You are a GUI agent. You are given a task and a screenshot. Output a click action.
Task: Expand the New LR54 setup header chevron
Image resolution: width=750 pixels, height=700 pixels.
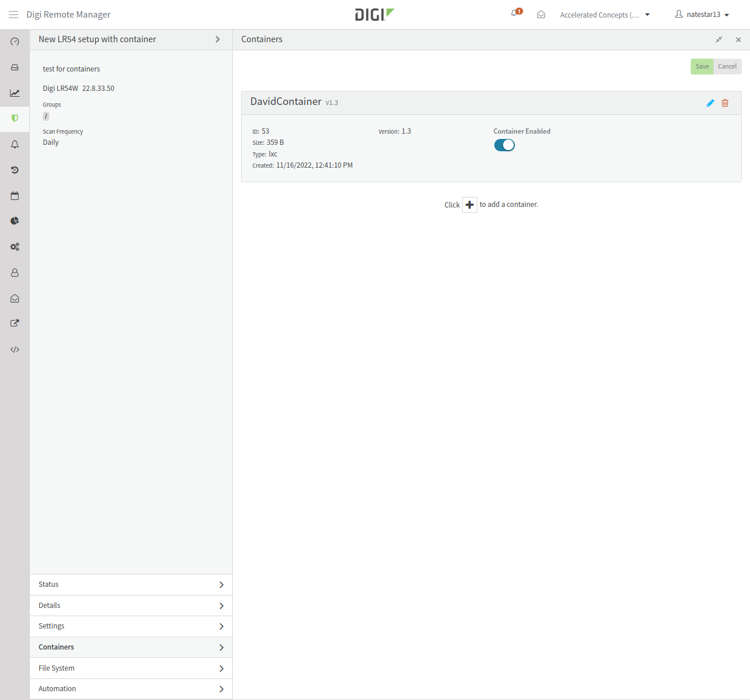[218, 39]
